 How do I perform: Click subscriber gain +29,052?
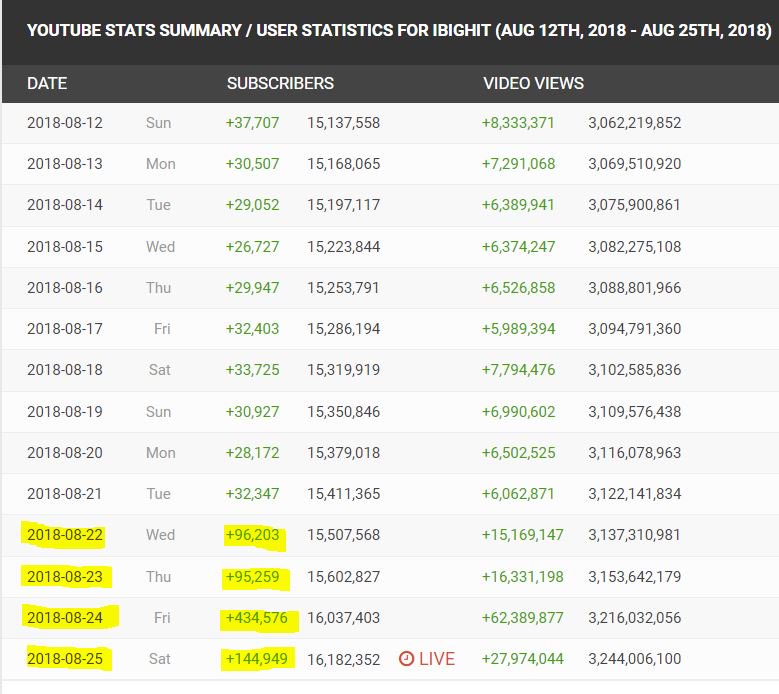[x=252, y=205]
